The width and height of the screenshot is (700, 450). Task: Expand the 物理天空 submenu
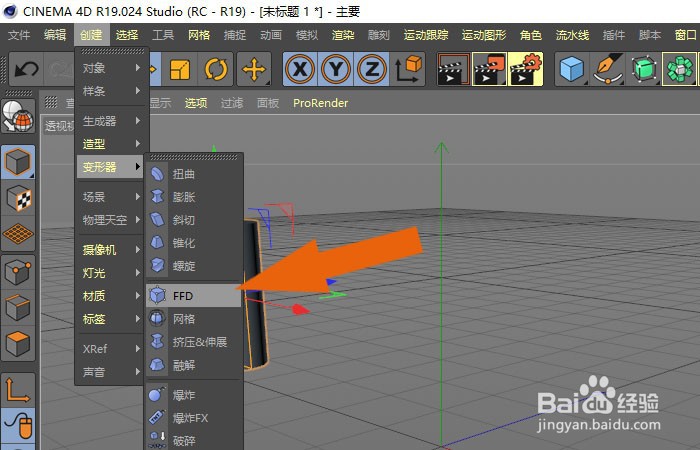pyautogui.click(x=110, y=220)
